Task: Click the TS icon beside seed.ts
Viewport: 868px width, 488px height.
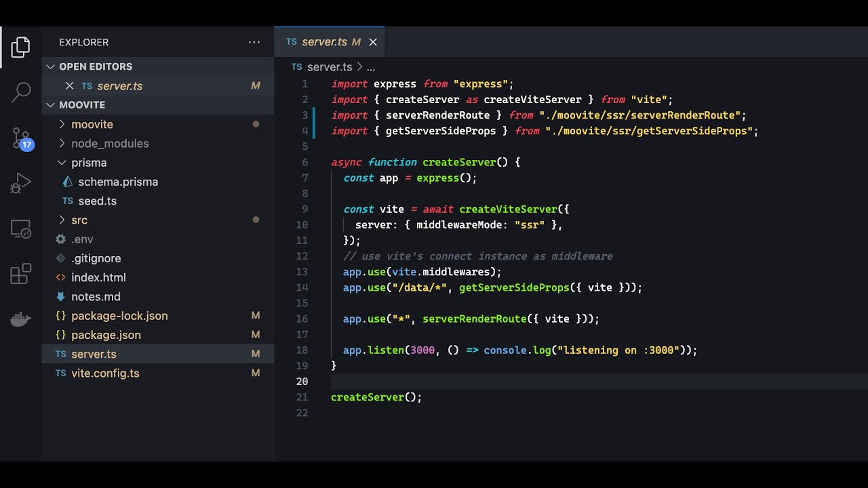Action: pos(67,201)
